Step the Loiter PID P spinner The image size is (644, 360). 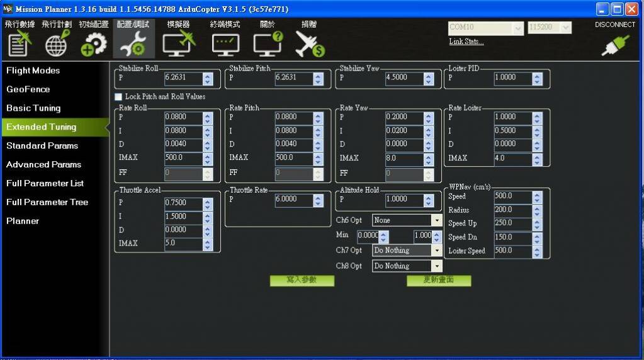coord(537,79)
